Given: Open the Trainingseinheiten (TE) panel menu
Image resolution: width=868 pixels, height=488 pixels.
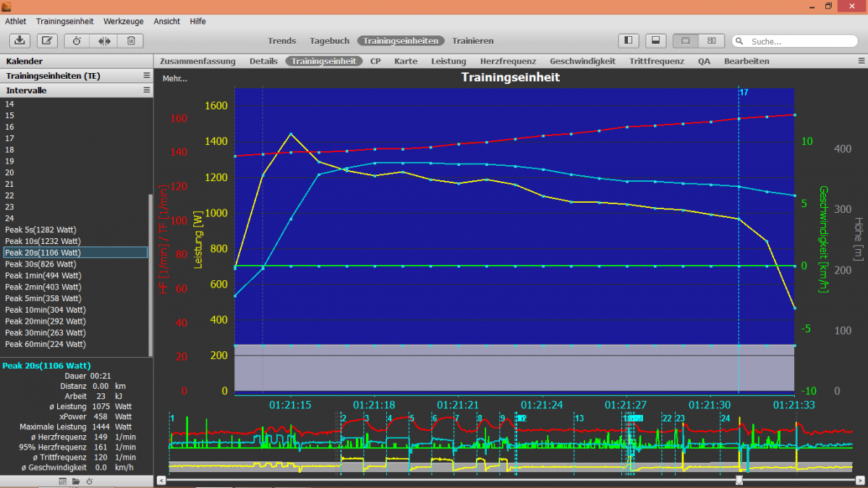Looking at the screenshot, I should pyautogui.click(x=146, y=76).
